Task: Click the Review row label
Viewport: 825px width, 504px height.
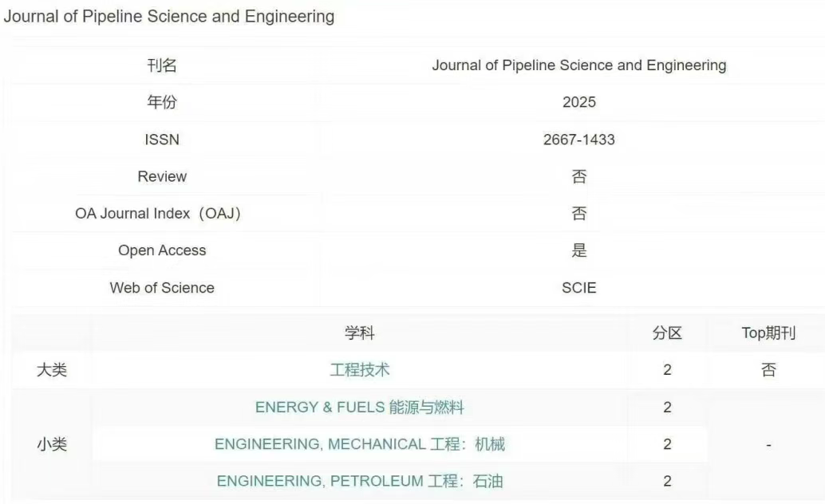Action: point(162,176)
